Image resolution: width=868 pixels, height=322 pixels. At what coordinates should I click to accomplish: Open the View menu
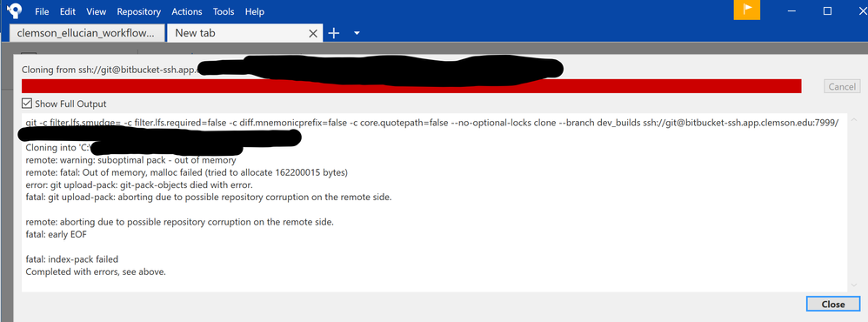pyautogui.click(x=97, y=11)
